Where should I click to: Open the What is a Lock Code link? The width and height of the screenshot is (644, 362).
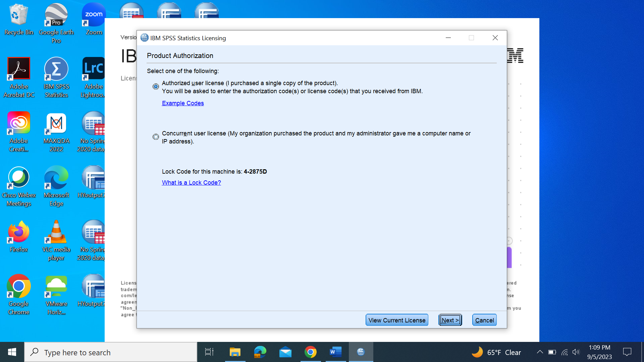[191, 183]
